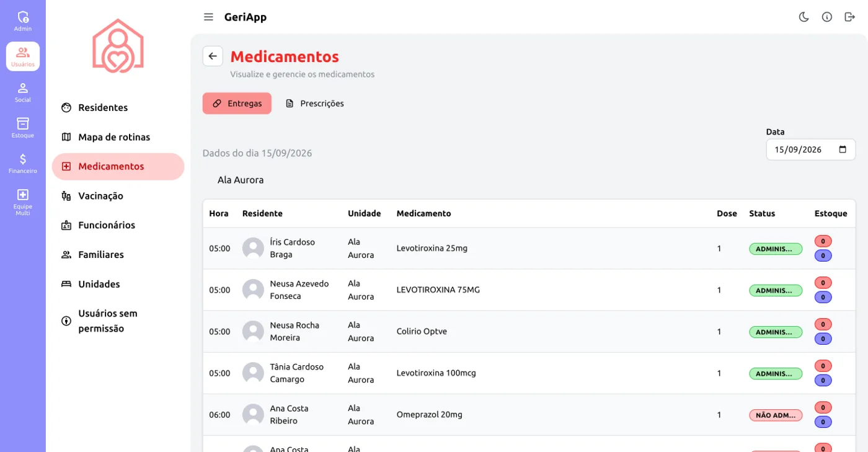Open Familiares in the sidebar
The height and width of the screenshot is (452, 868).
pos(118,255)
